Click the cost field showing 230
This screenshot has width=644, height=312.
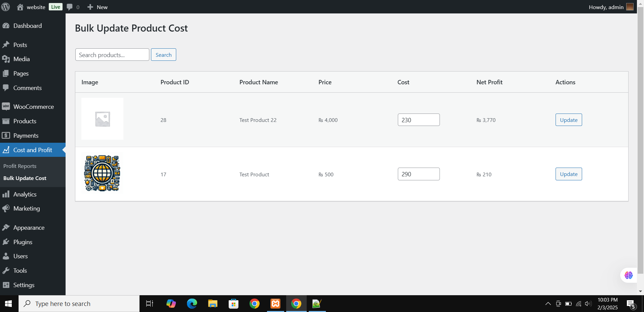point(418,120)
